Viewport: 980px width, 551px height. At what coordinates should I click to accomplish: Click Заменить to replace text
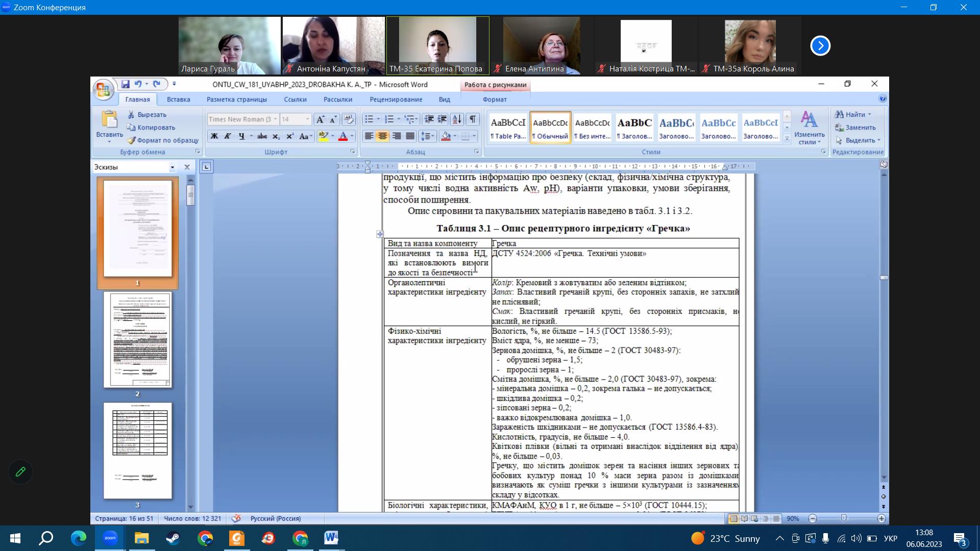855,128
